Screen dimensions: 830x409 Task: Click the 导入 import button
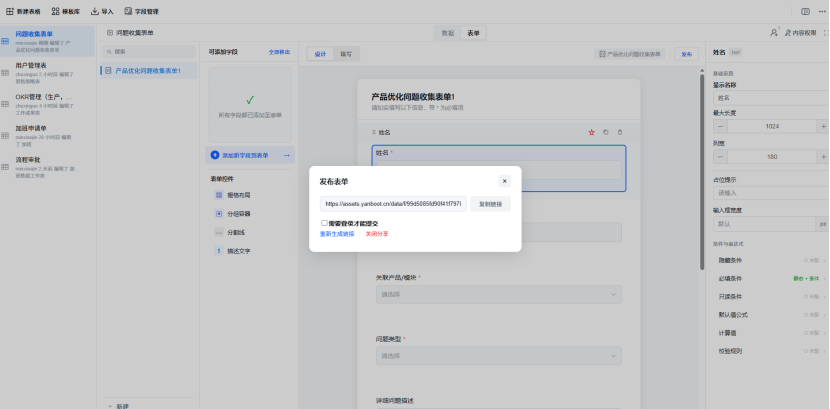coord(102,11)
